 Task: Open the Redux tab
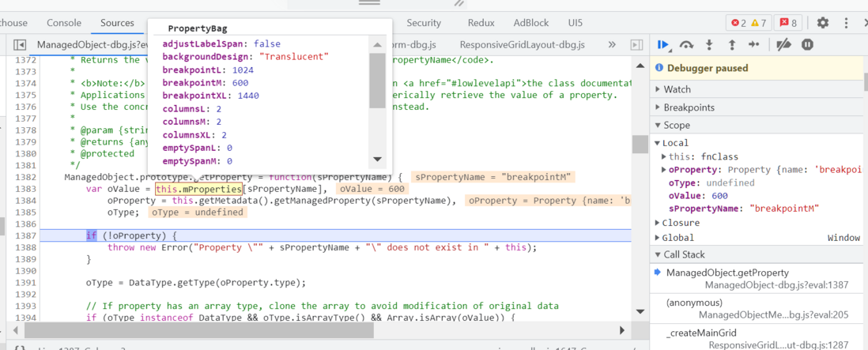pyautogui.click(x=481, y=23)
